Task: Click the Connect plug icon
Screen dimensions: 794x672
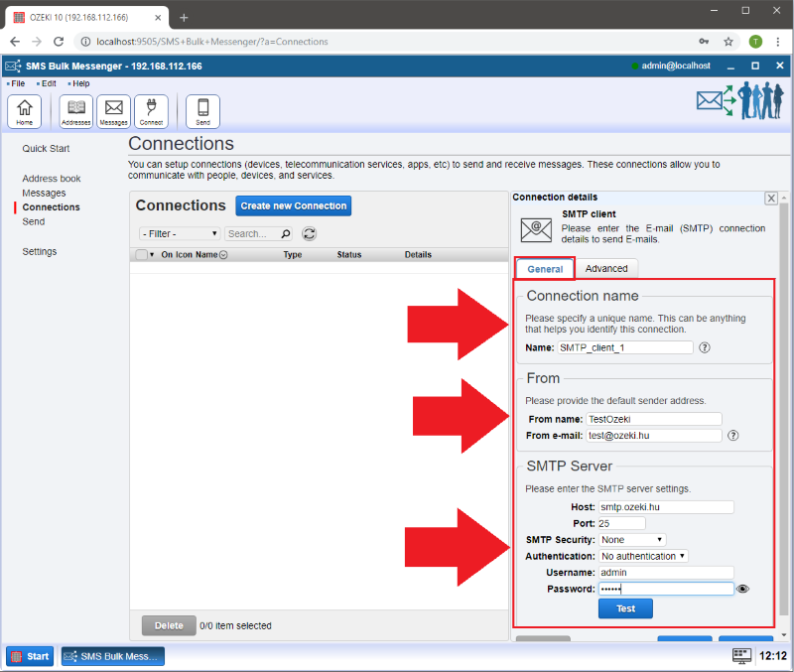Action: click(x=151, y=111)
